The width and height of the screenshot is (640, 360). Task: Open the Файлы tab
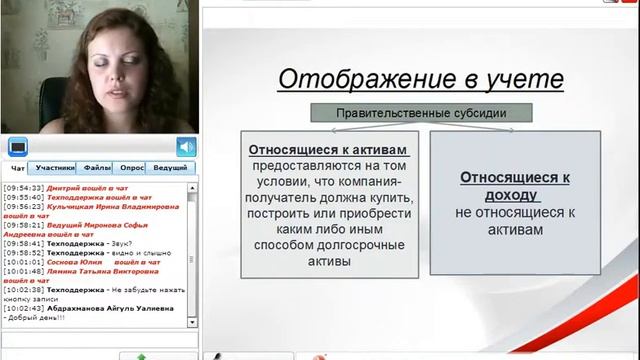coord(95,168)
